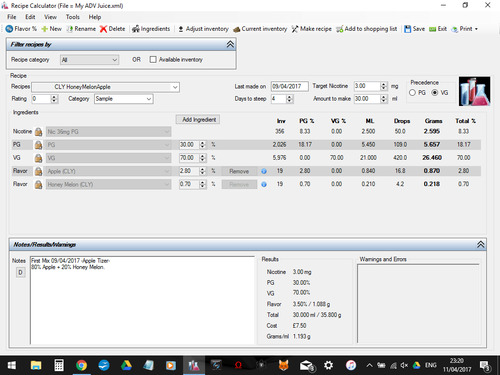Collapse the Notes/Results/Warnings panel
500x375 pixels.
click(x=480, y=244)
